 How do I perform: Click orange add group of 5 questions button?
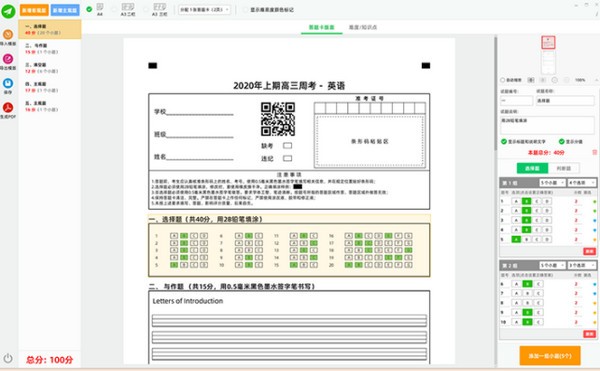pos(550,356)
